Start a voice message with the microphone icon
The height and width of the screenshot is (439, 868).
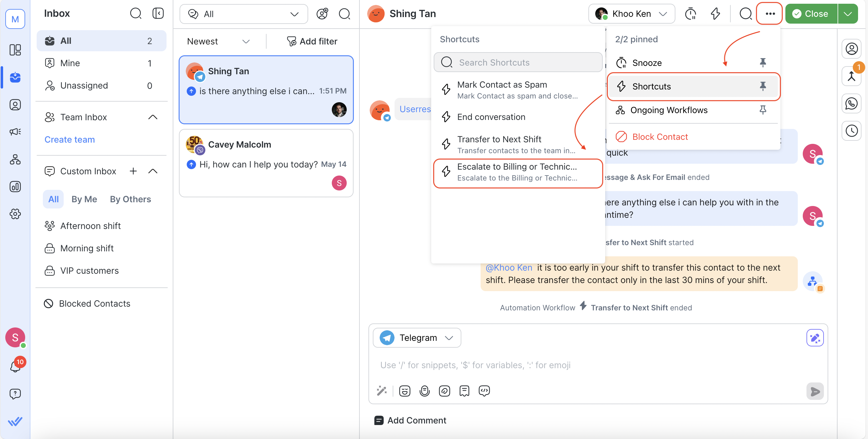(x=425, y=391)
